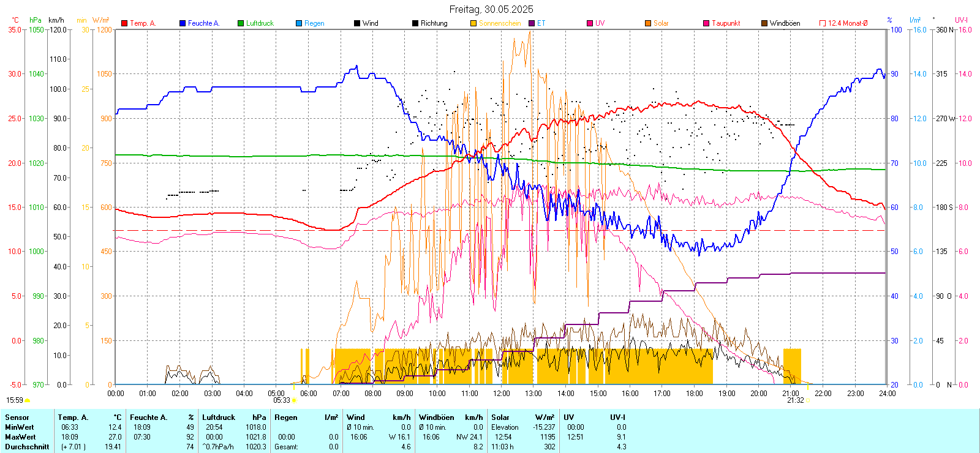Click the yellow Sonnenschein legend square
Image resolution: width=980 pixels, height=453 pixels.
[x=473, y=23]
